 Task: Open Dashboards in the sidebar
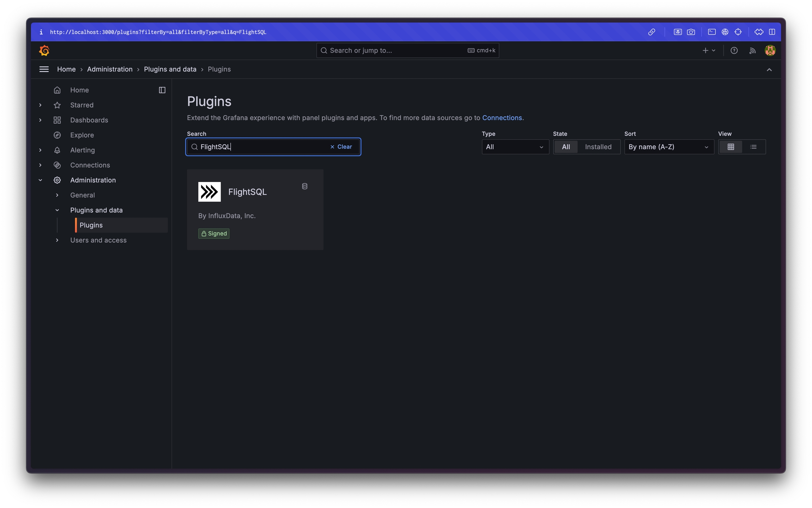click(89, 120)
